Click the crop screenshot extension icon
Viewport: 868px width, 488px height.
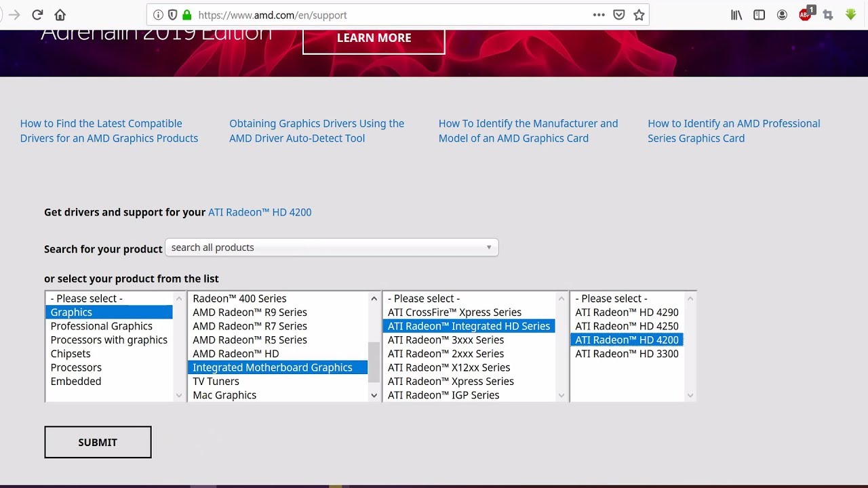coord(828,15)
